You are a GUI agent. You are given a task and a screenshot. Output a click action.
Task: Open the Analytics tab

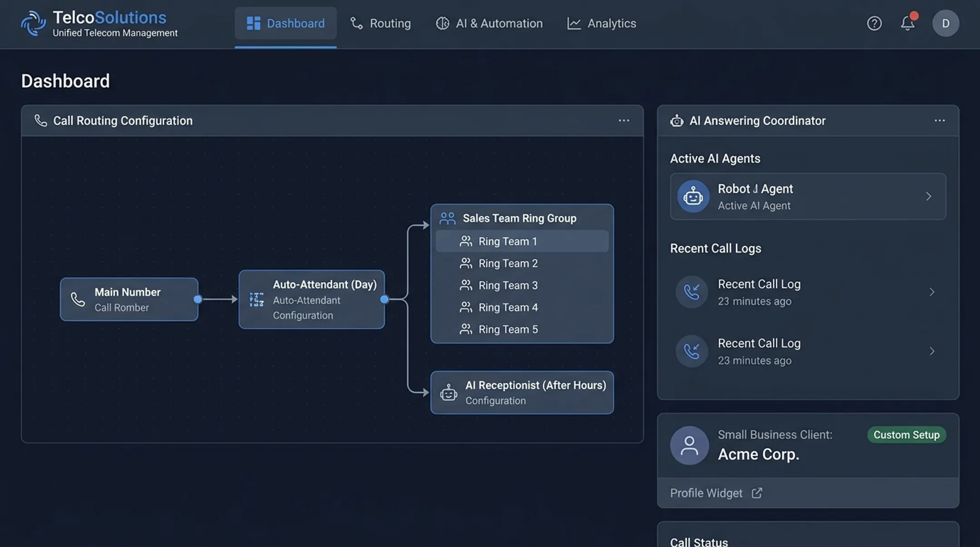pos(602,23)
